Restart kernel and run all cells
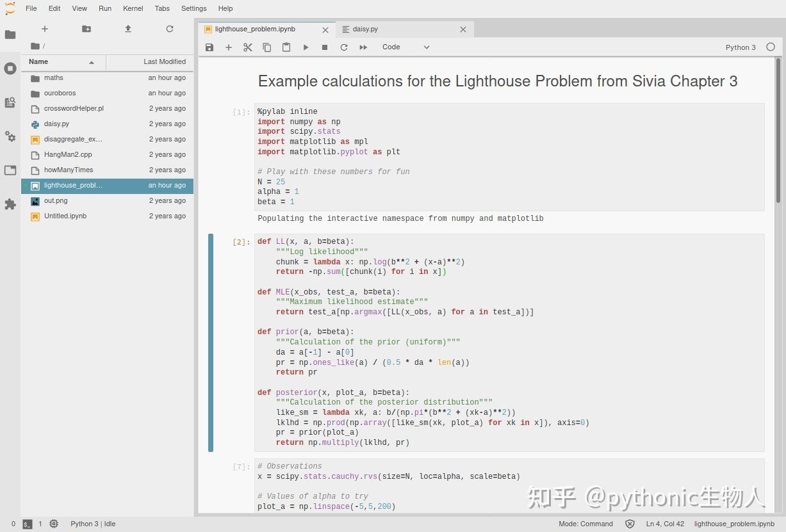The image size is (786, 532). [363, 47]
